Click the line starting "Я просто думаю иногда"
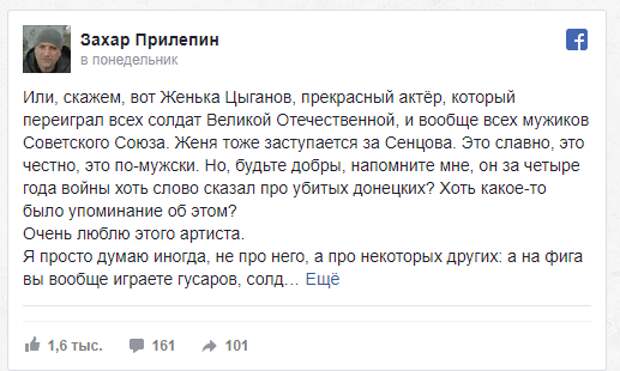The image size is (620, 371). pos(302,257)
